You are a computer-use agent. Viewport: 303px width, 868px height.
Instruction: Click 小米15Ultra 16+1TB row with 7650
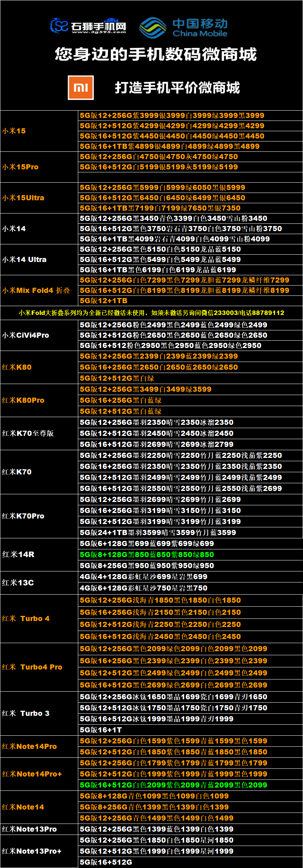pyautogui.click(x=190, y=208)
